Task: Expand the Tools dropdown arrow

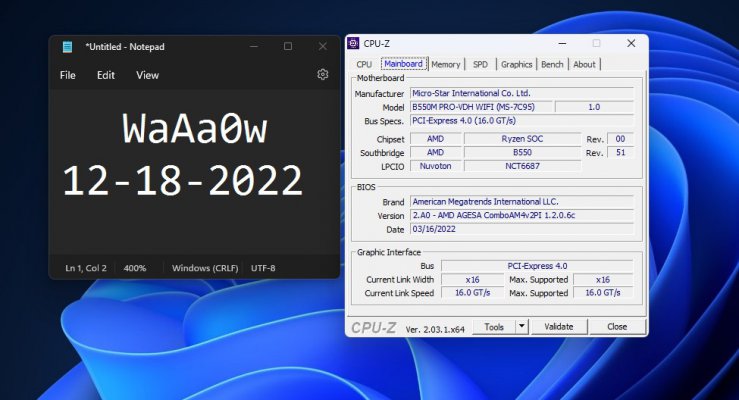Action: (x=522, y=327)
